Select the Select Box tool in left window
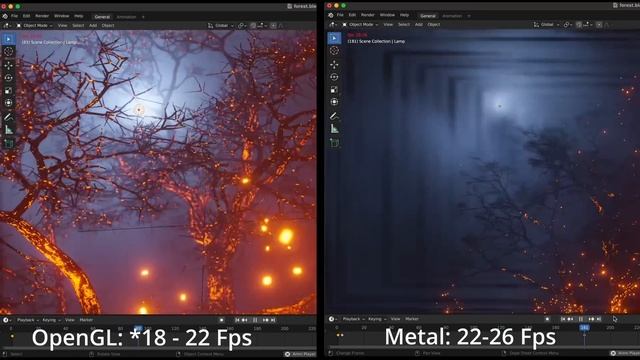The width and height of the screenshot is (640, 360). tap(9, 39)
